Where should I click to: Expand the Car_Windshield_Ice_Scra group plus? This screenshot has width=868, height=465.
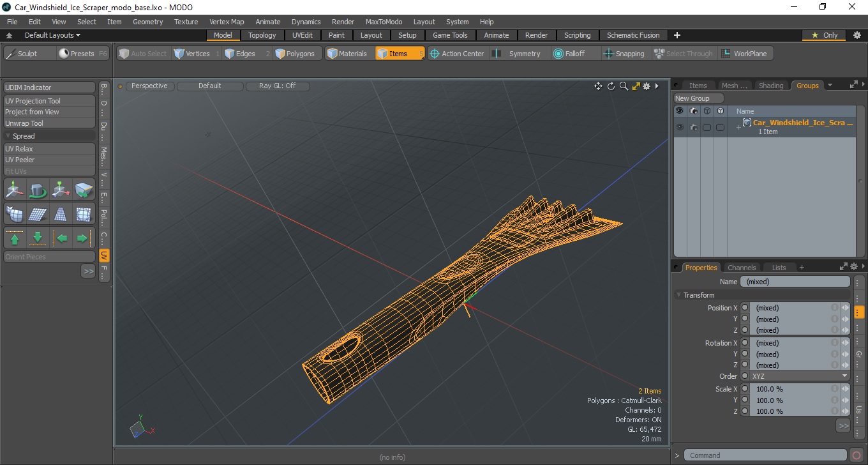pyautogui.click(x=738, y=128)
